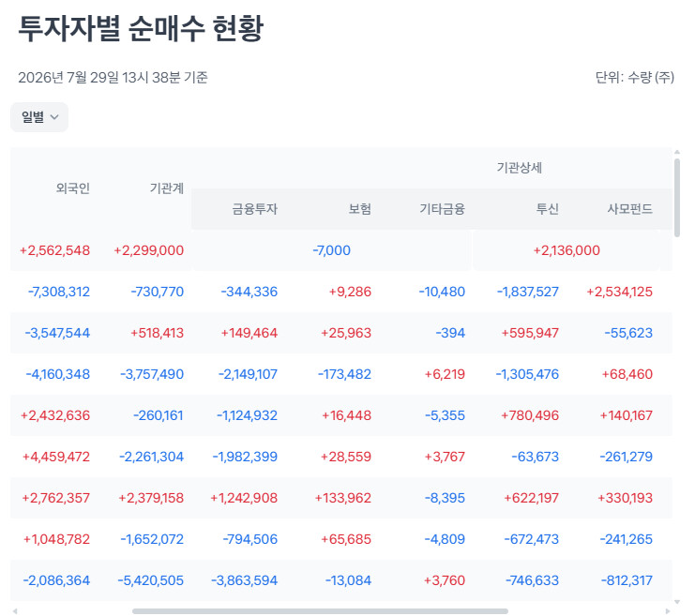Select the 기관계 column header

(x=167, y=188)
